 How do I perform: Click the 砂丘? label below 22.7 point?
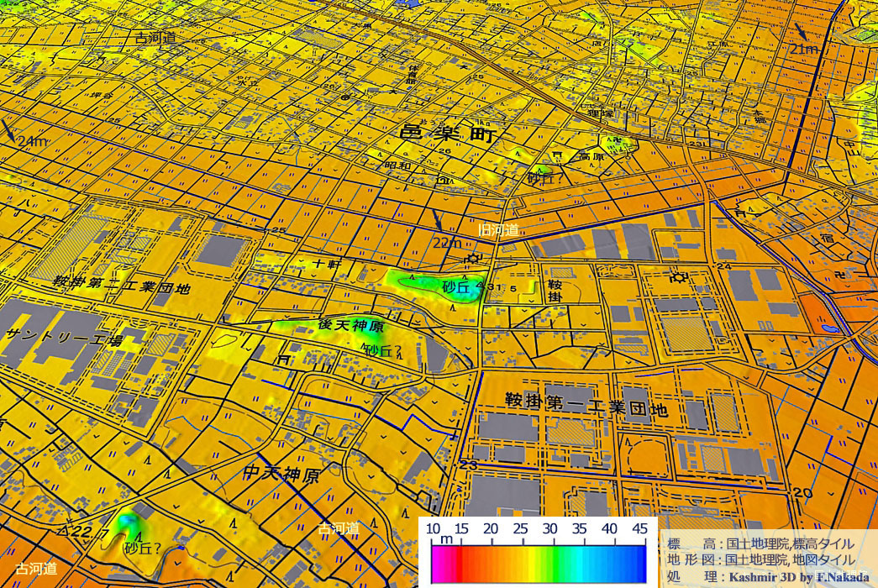tap(143, 549)
